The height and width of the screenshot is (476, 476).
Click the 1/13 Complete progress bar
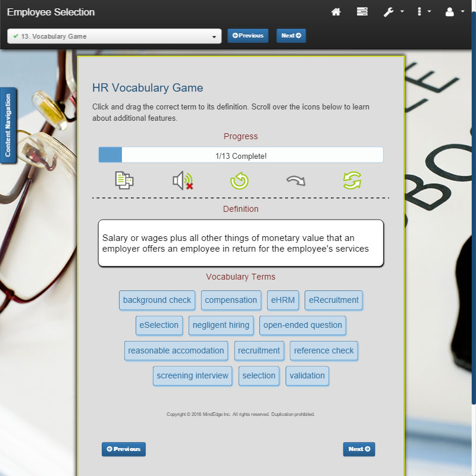pyautogui.click(x=241, y=155)
